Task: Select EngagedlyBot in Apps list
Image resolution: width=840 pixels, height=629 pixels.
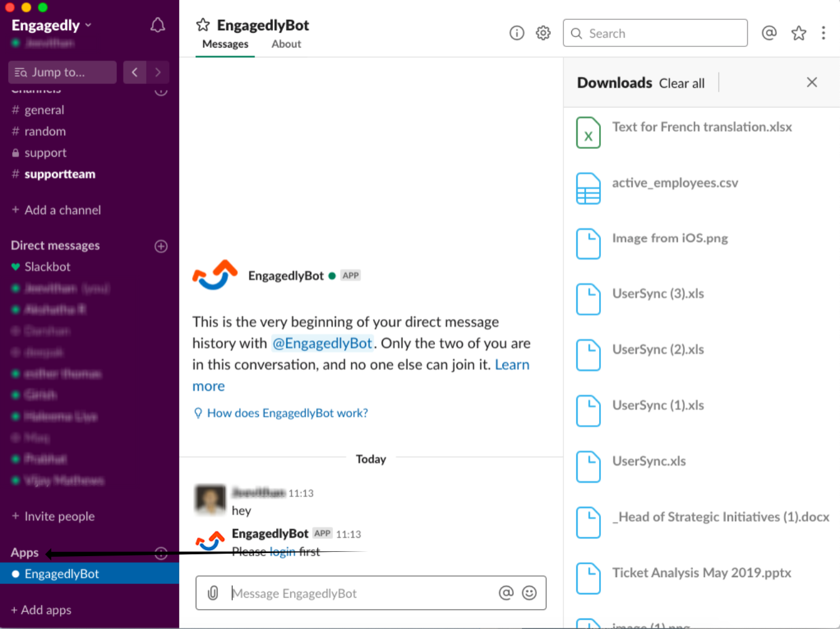Action: (90, 574)
